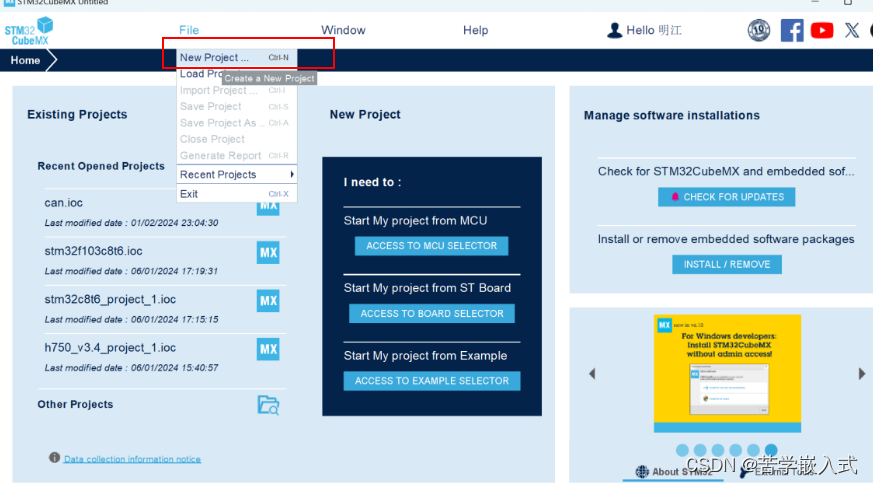
Task: Open the X (Twitter) icon link
Action: tap(851, 30)
